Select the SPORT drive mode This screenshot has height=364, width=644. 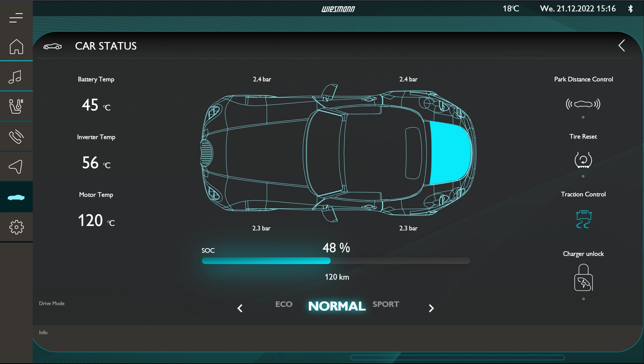point(385,304)
